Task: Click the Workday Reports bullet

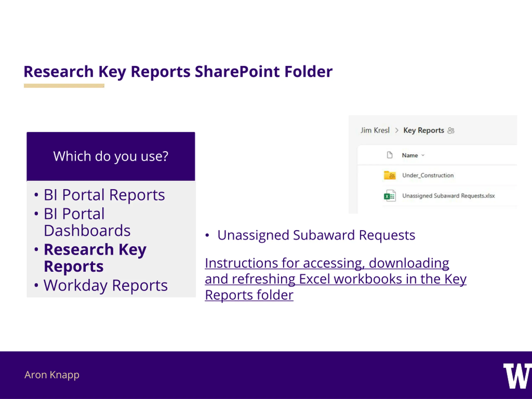Action: pyautogui.click(x=106, y=286)
